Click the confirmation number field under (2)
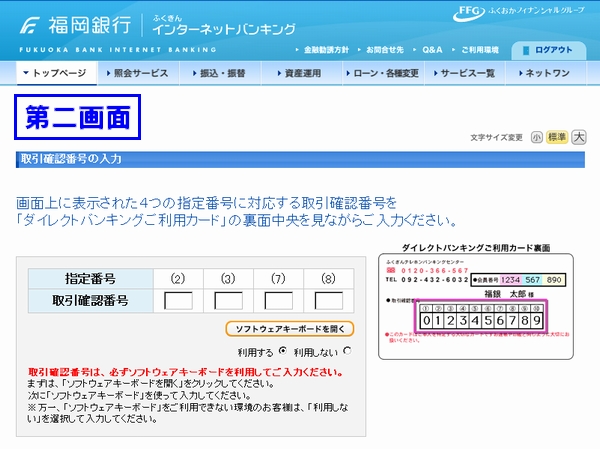This screenshot has width=600, height=449. [178, 301]
